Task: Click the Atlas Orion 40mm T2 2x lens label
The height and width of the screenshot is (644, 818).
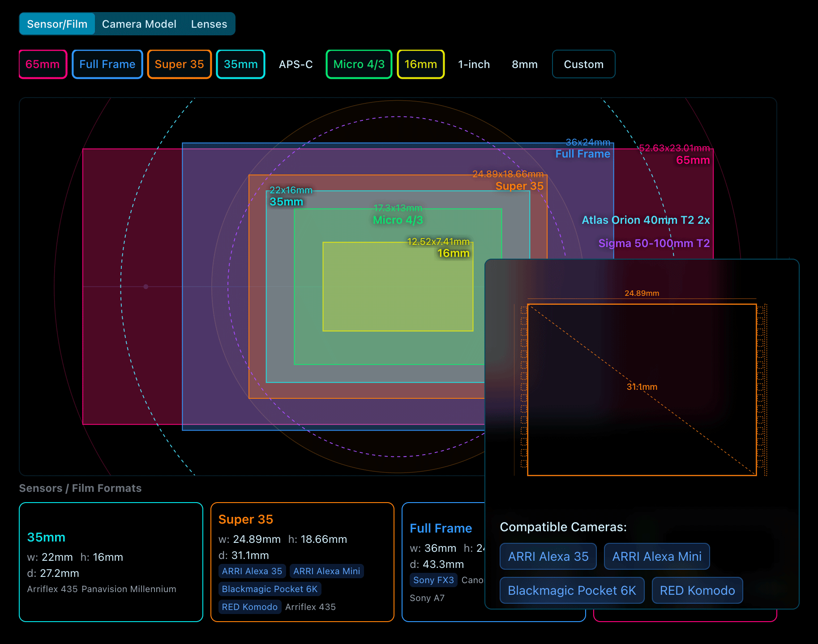Action: 646,220
